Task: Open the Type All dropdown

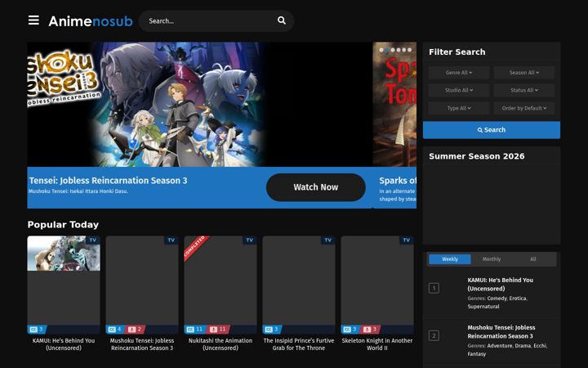Action: (x=459, y=108)
